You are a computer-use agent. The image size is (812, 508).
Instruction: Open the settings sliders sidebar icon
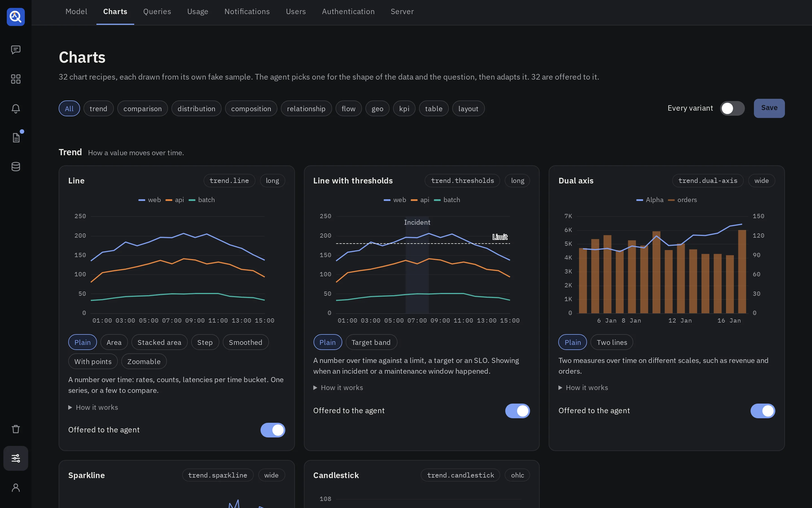pos(16,458)
